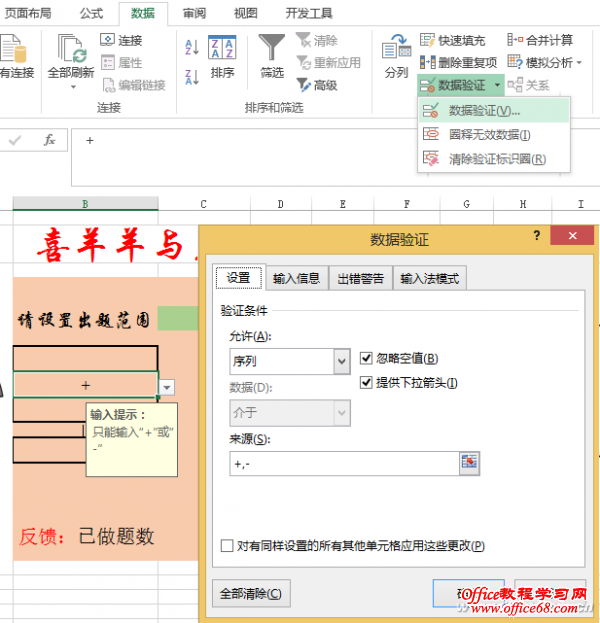Open the cell's in-cell dropdown arrow
Viewport: 600px width, 623px height.
tap(167, 387)
